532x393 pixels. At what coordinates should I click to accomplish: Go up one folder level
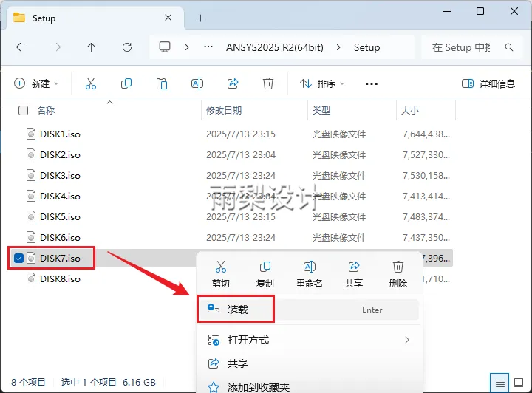pyautogui.click(x=92, y=47)
